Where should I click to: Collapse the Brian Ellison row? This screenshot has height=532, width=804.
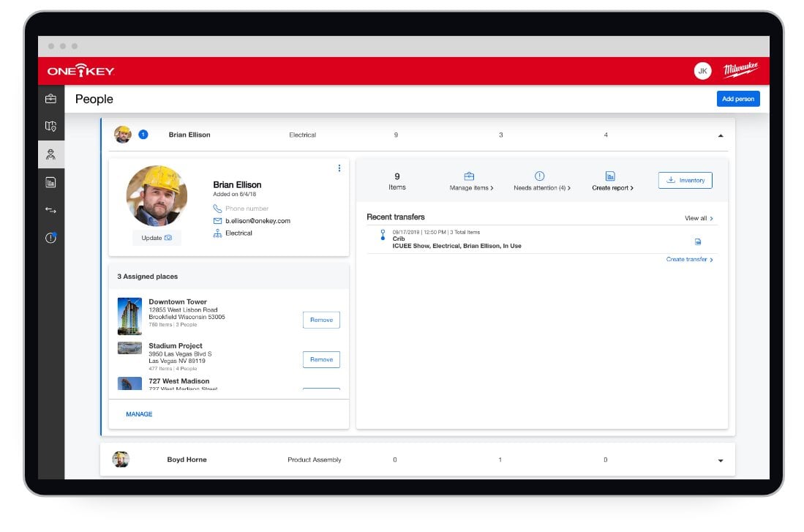[x=720, y=135]
